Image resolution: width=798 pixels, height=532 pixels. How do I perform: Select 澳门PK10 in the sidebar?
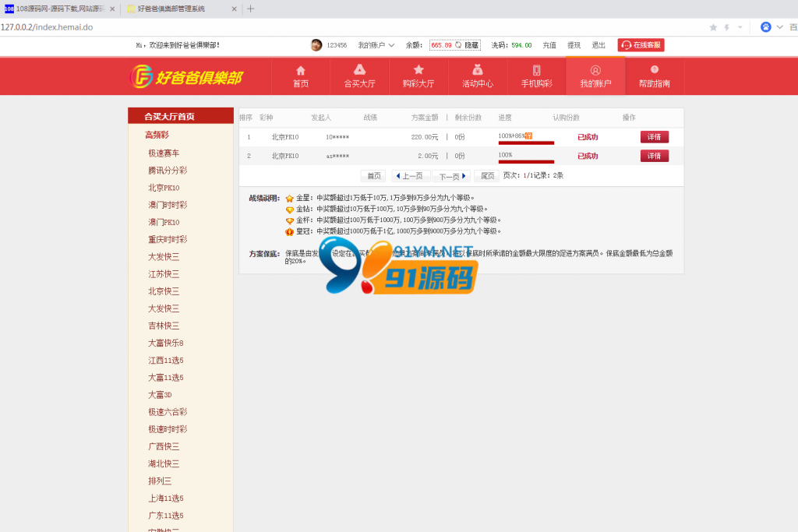(164, 222)
